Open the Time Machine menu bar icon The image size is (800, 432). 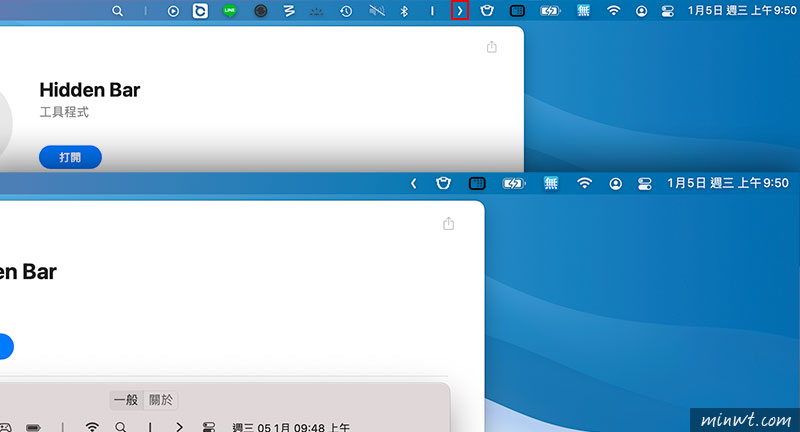346,11
